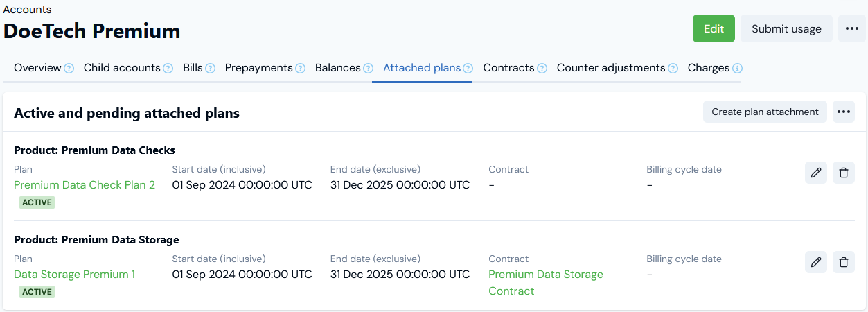The width and height of the screenshot is (868, 312).
Task: Open the Counter adjustments tab
Action: coord(610,68)
